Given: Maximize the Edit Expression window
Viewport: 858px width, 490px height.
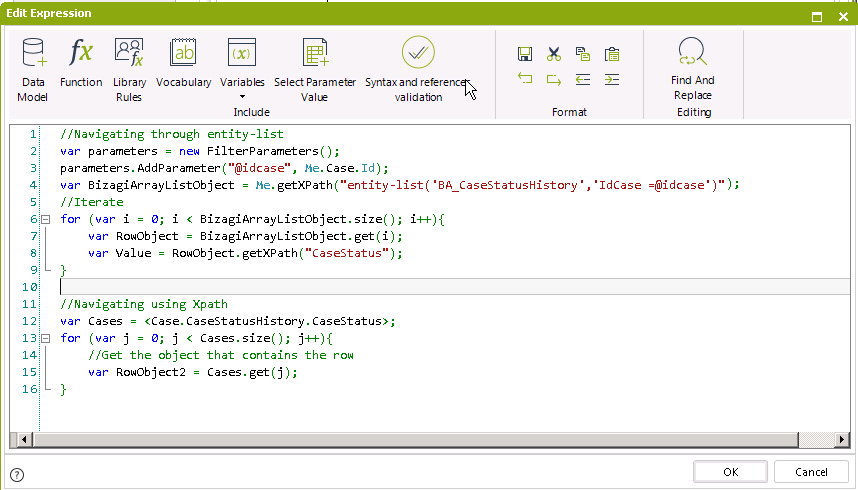Looking at the screenshot, I should (x=817, y=16).
